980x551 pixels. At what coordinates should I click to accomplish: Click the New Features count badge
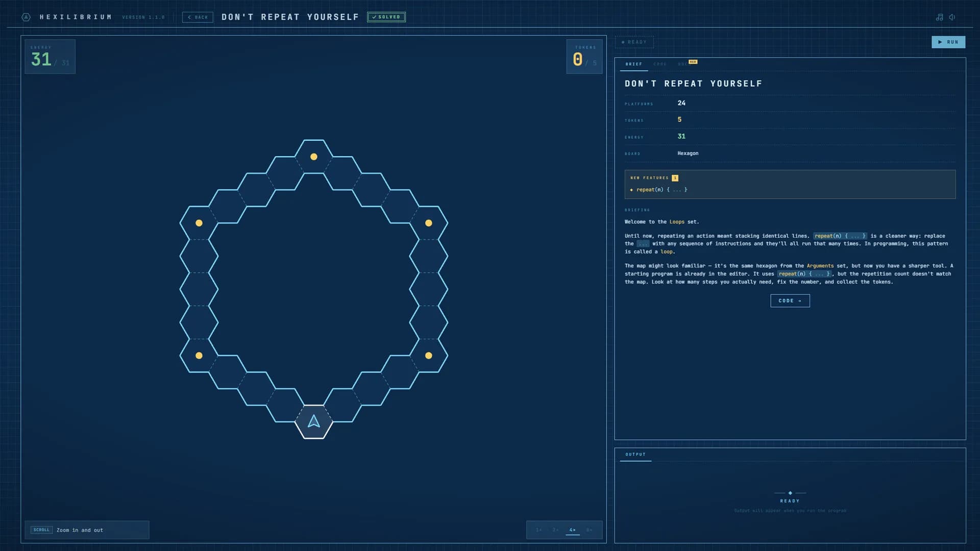point(675,178)
